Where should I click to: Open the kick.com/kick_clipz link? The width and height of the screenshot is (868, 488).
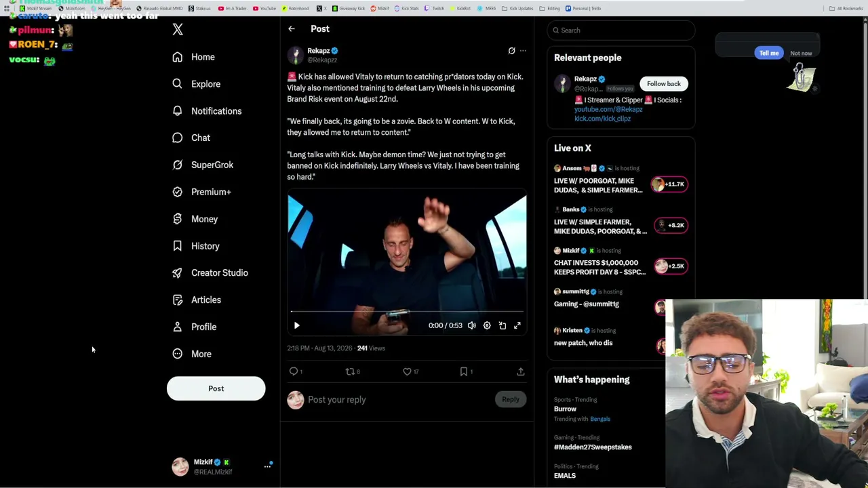tap(602, 119)
